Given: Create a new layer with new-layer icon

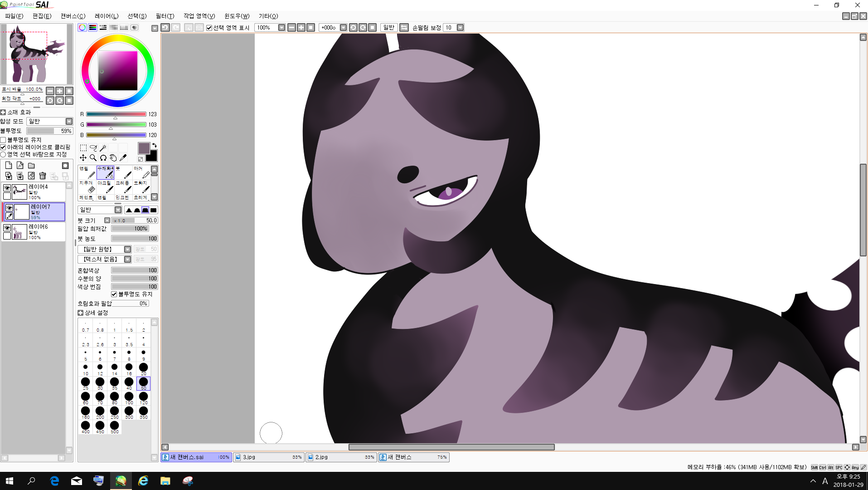Looking at the screenshot, I should (x=9, y=166).
